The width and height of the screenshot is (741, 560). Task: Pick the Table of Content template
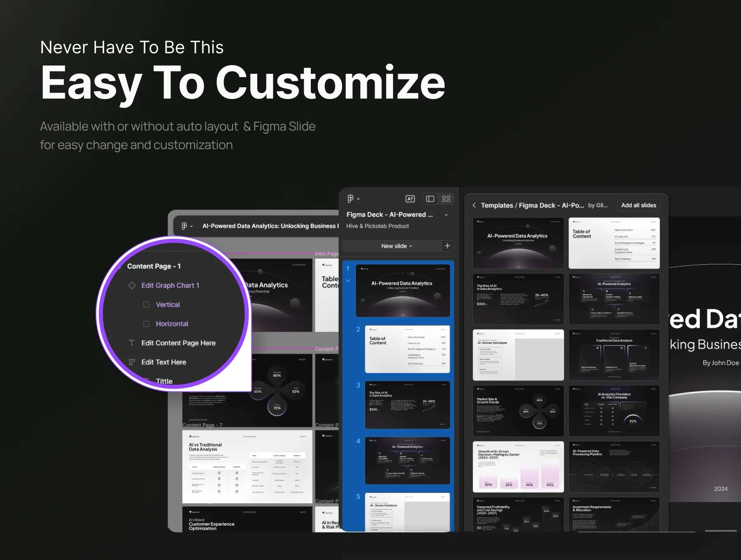click(x=614, y=243)
